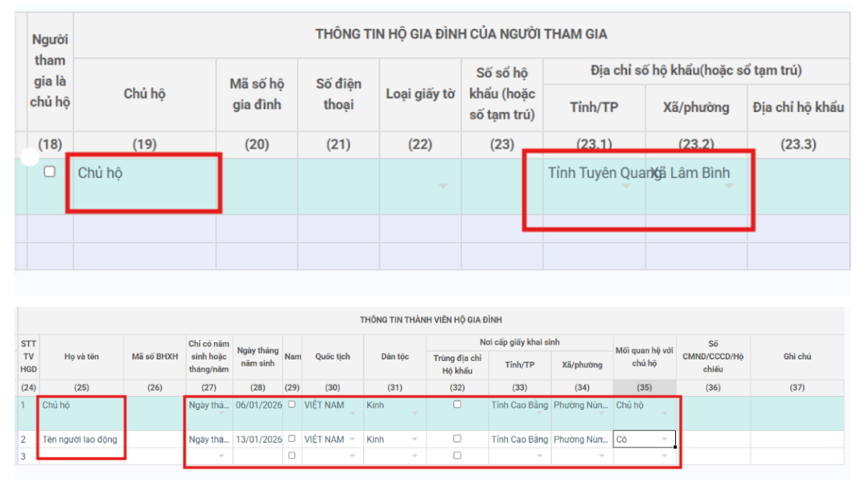Open row 2 'Tỉnh Cao Bằng' dropdown
Screen dimensions: 868x480
(520, 440)
